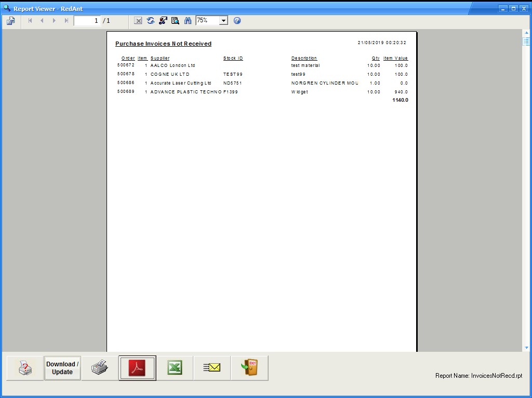Go to the last page arrow

pos(66,21)
